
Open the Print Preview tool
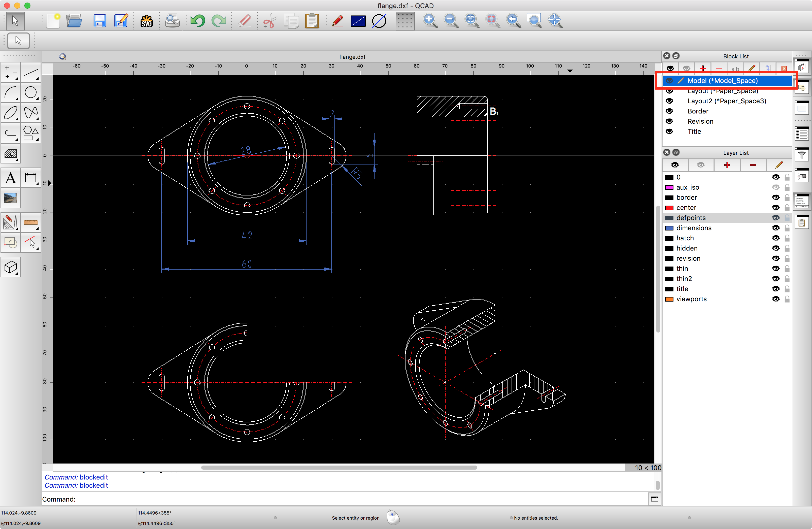(x=172, y=21)
